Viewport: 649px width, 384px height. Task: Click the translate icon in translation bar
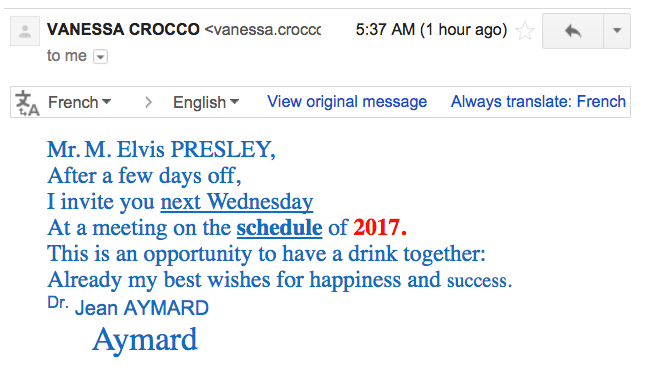[x=27, y=103]
